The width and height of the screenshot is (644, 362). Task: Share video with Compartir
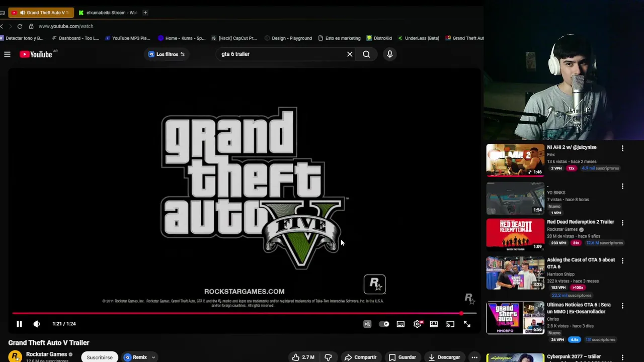(x=360, y=357)
